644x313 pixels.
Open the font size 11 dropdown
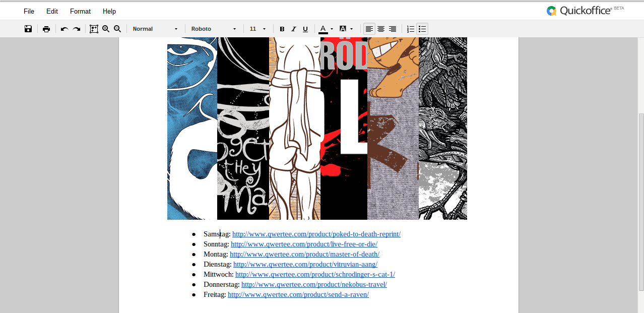258,29
